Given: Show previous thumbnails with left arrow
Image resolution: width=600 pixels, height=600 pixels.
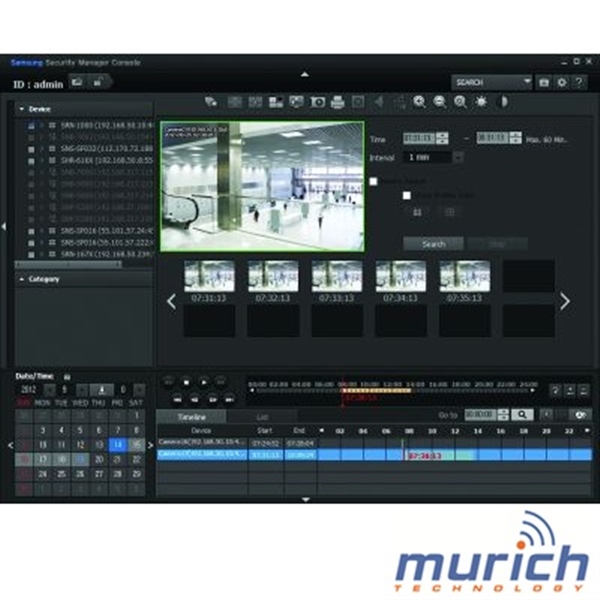Looking at the screenshot, I should point(172,302).
